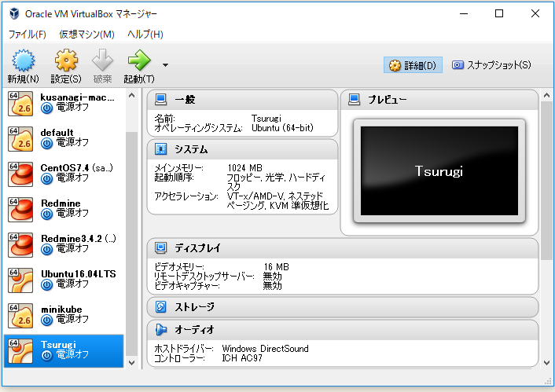This screenshot has width=555, height=392.
Task: Select the CentOS7.4 red hat icon
Action: point(20,174)
